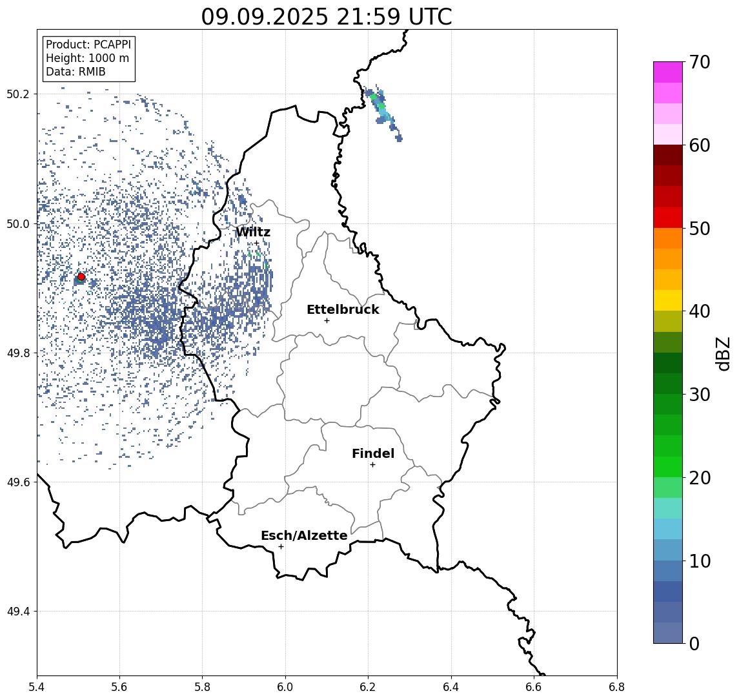The height and width of the screenshot is (700, 739).
Task: Click the 'Data: RMIB' legend line
Action: 76,72
